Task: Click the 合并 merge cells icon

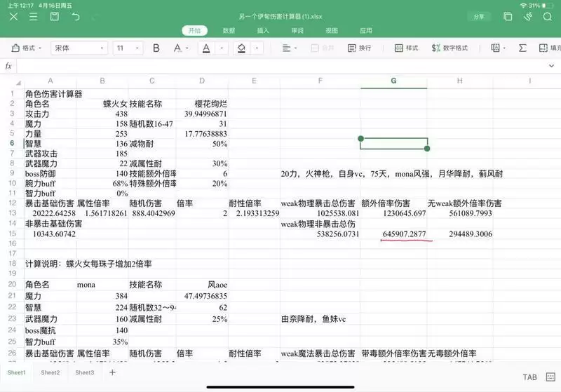Action: tap(322, 48)
